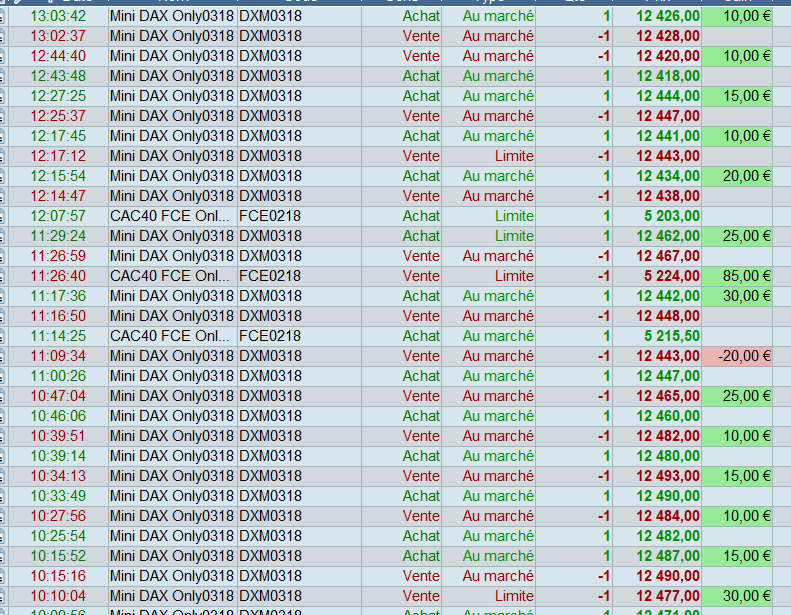Click row document icon for 13:03:42

point(3,16)
